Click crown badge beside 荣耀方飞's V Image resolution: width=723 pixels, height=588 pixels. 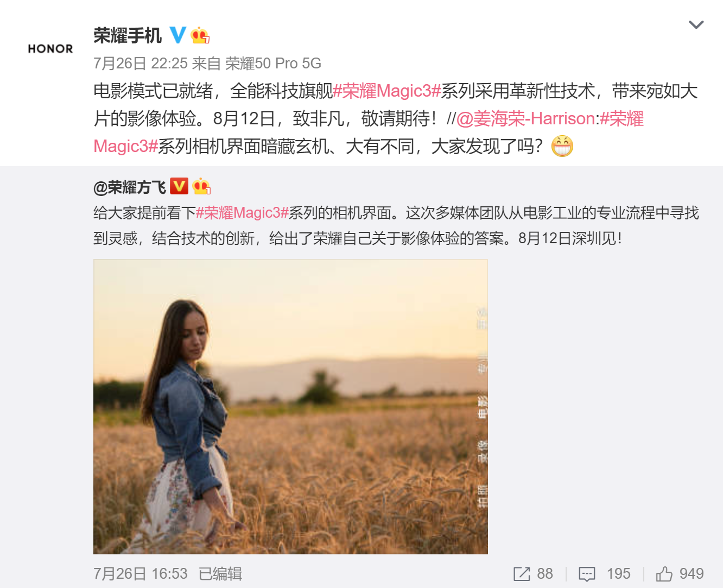(x=201, y=186)
